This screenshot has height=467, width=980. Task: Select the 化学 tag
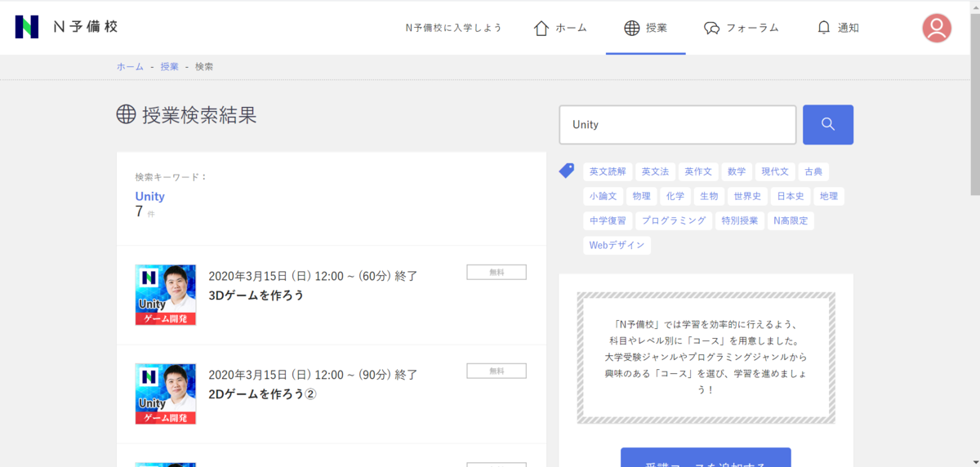675,196
